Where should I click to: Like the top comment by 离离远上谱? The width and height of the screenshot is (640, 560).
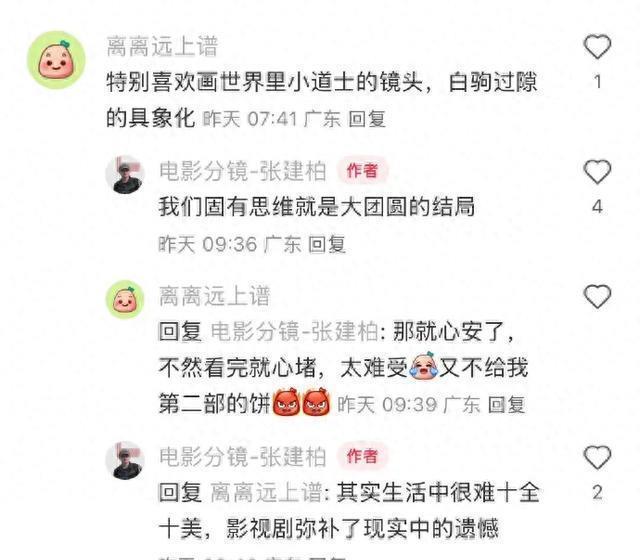[x=597, y=47]
